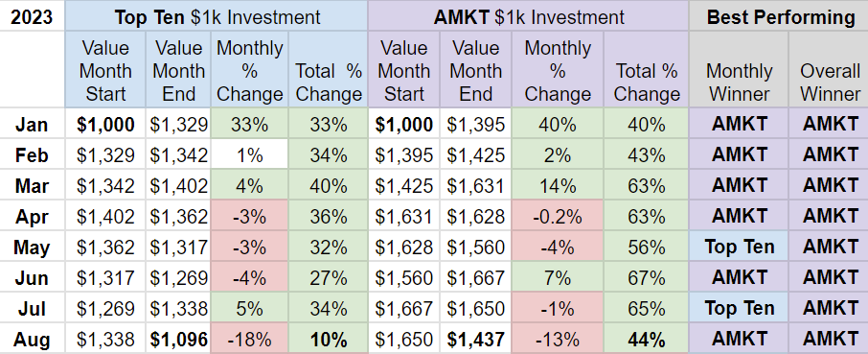Select Feb's white 1% monthly change cell
Image resolution: width=868 pixels, height=354 pixels.
(250, 154)
